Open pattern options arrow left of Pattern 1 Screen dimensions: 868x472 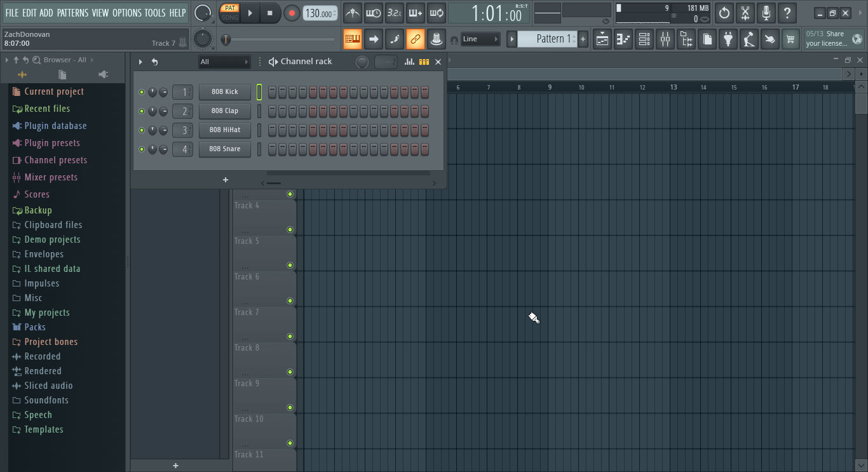[512, 39]
